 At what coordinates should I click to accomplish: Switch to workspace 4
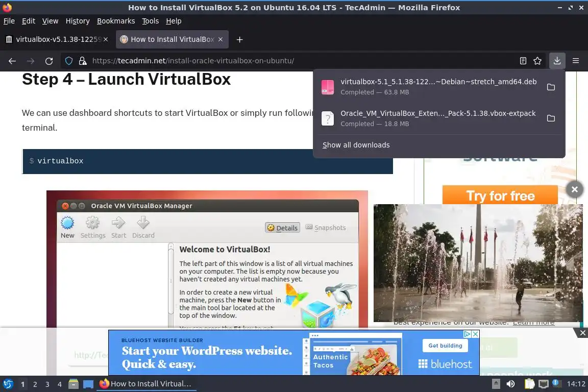point(59,384)
